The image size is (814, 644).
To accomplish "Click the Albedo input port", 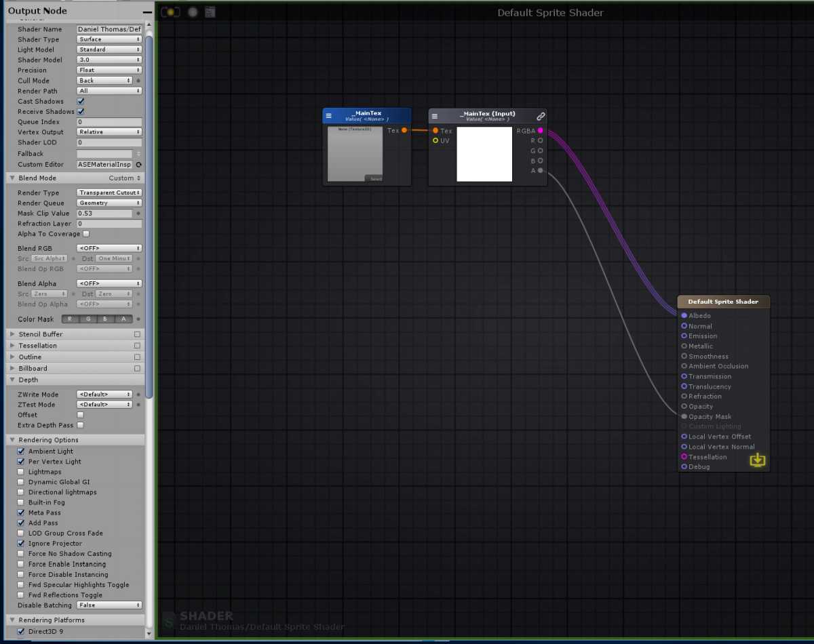I will 684,315.
